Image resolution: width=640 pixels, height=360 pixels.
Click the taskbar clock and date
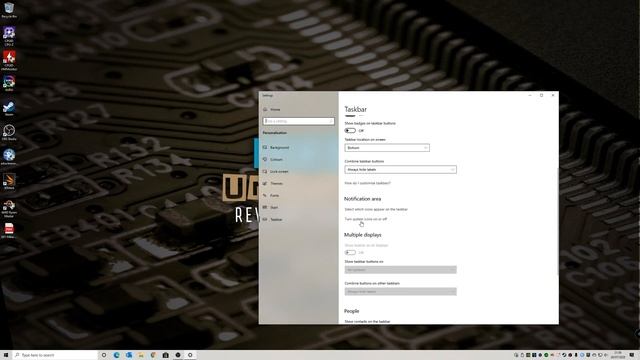(618, 355)
